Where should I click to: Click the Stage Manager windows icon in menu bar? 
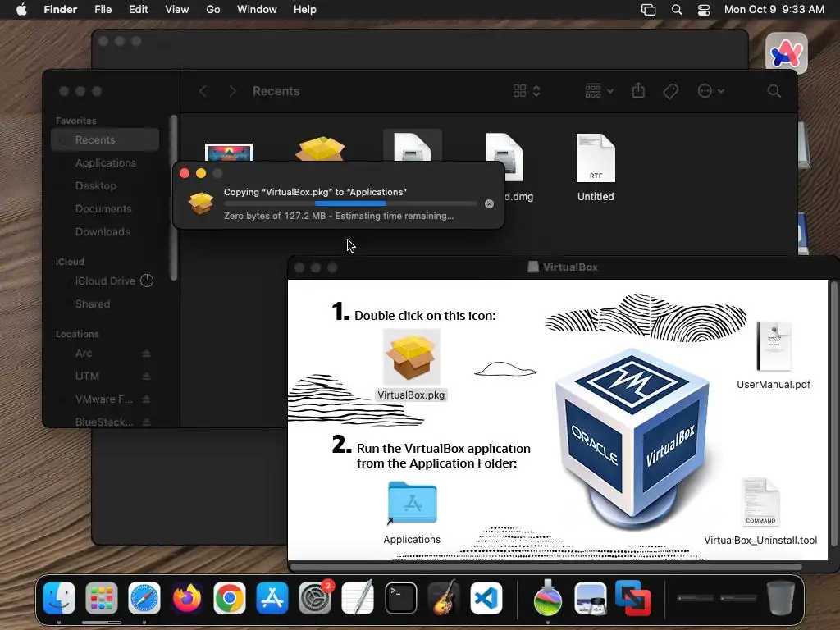(x=648, y=10)
